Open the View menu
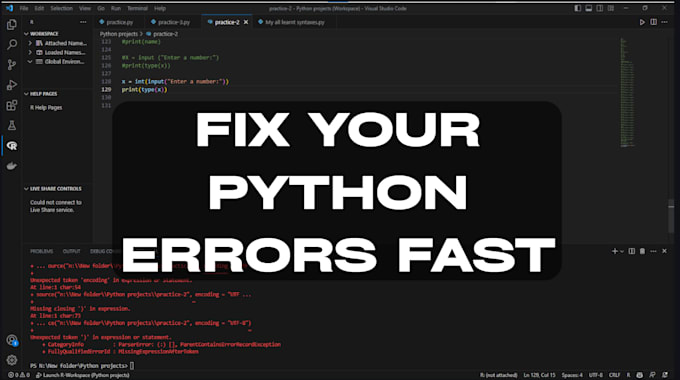The width and height of the screenshot is (680, 380). (85, 8)
